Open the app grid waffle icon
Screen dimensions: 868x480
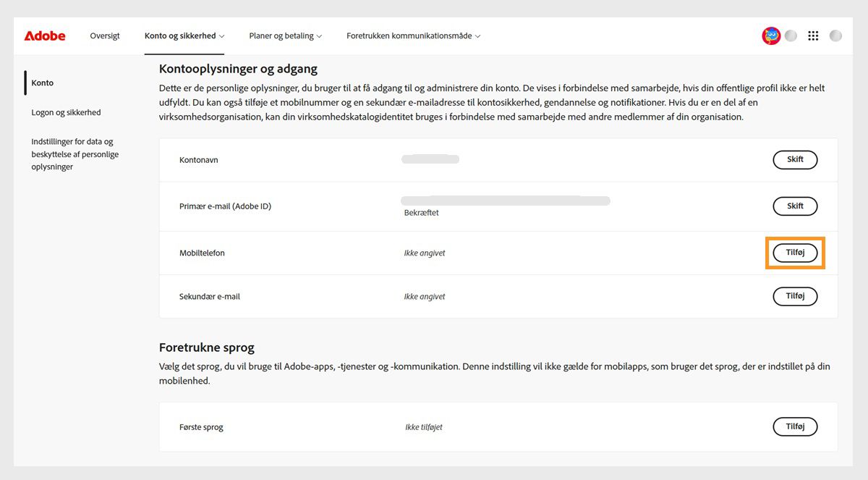point(813,35)
